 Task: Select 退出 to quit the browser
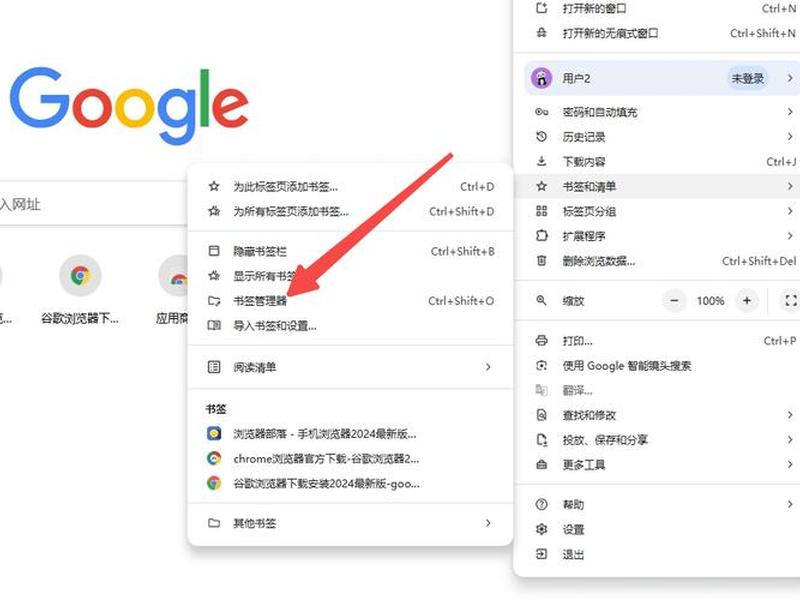point(658,555)
